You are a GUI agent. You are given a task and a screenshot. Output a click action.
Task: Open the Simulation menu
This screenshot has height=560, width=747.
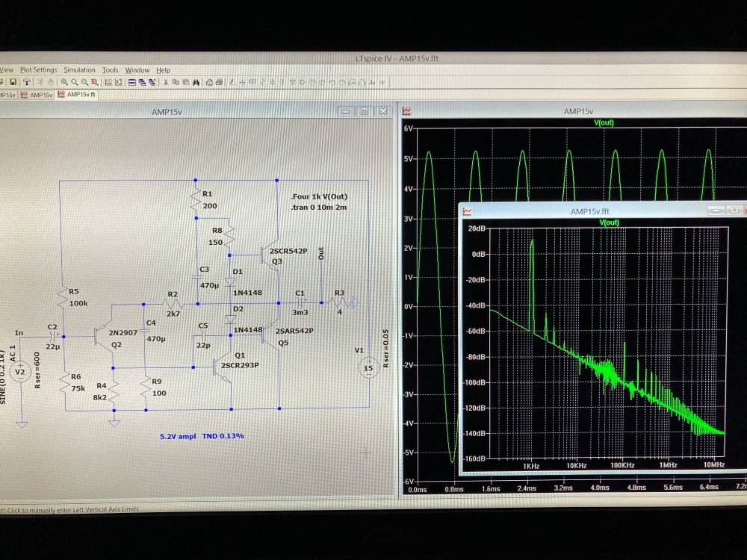(79, 70)
